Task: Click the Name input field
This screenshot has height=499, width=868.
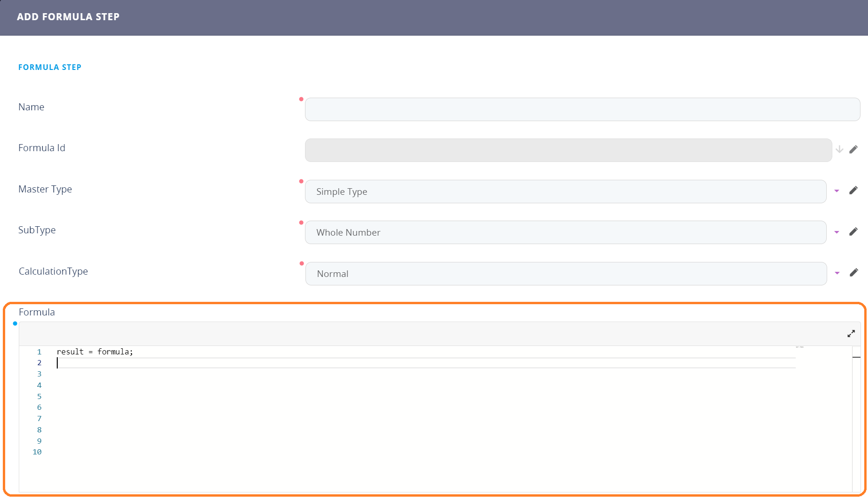Action: point(582,109)
